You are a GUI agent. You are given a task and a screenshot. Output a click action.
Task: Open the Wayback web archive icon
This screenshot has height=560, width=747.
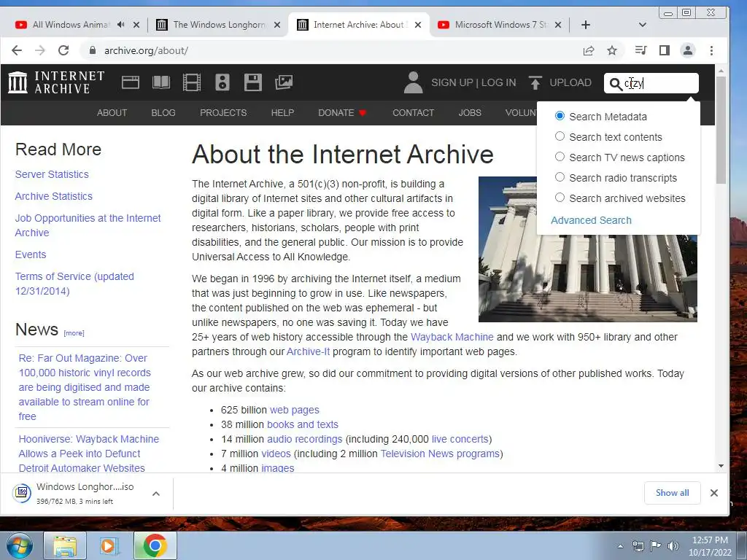click(130, 82)
